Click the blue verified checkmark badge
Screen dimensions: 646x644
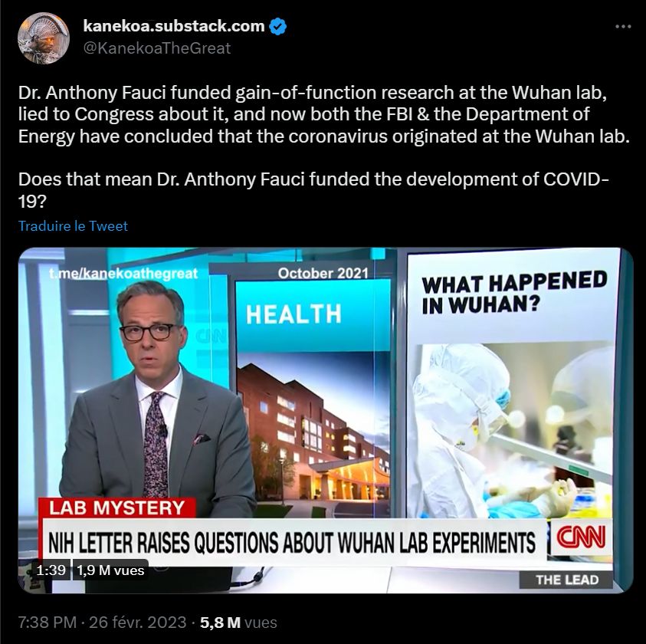277,26
